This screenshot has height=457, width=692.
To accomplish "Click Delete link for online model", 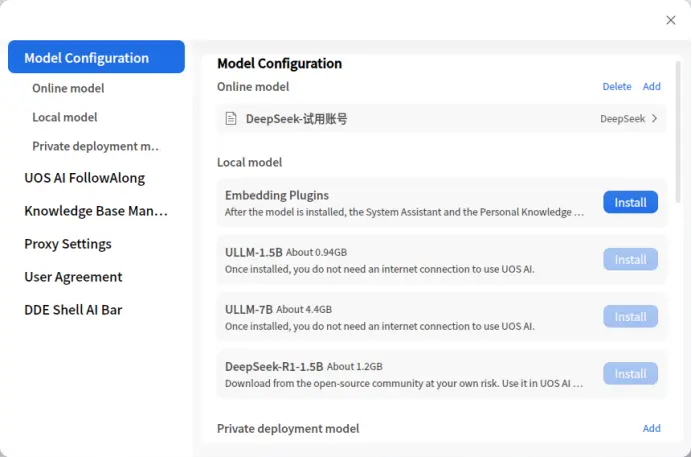I will click(617, 86).
